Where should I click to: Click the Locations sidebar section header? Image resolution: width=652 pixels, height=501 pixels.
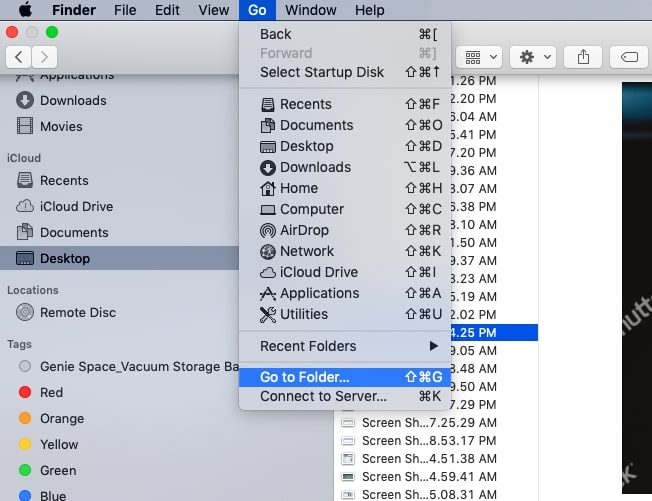(x=32, y=290)
